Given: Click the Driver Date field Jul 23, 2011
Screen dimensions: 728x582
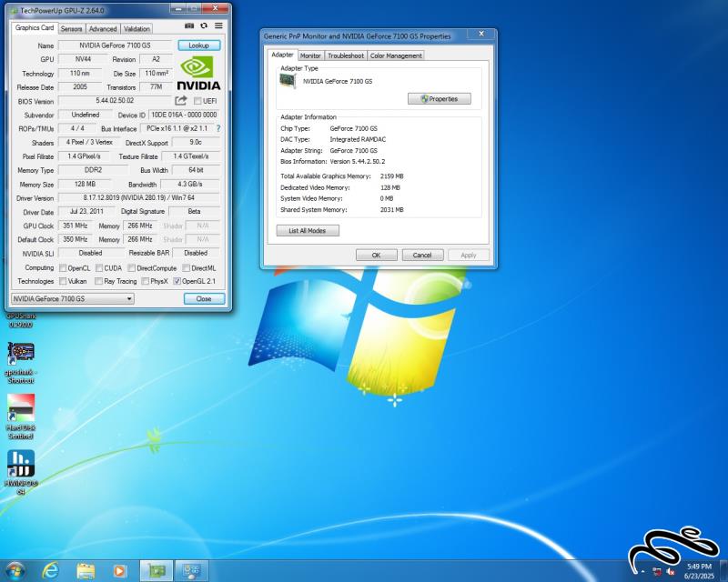Looking at the screenshot, I should (x=86, y=212).
